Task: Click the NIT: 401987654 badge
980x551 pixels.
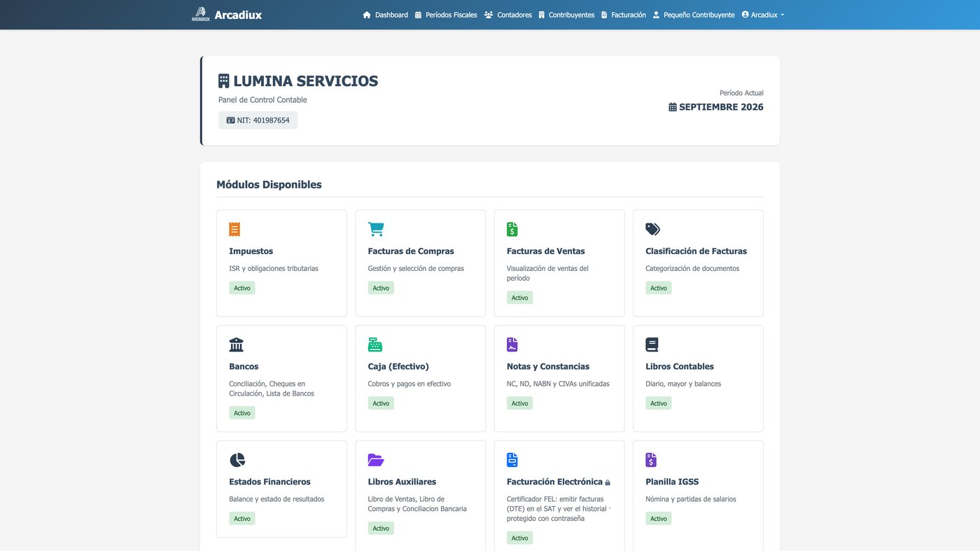Action: (x=258, y=120)
